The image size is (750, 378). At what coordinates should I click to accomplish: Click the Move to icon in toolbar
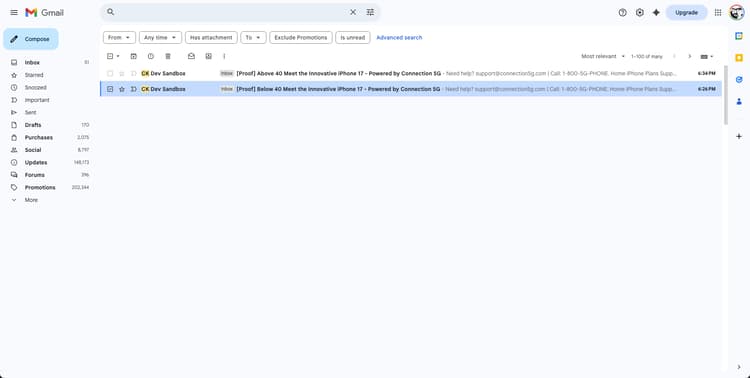[x=209, y=56]
